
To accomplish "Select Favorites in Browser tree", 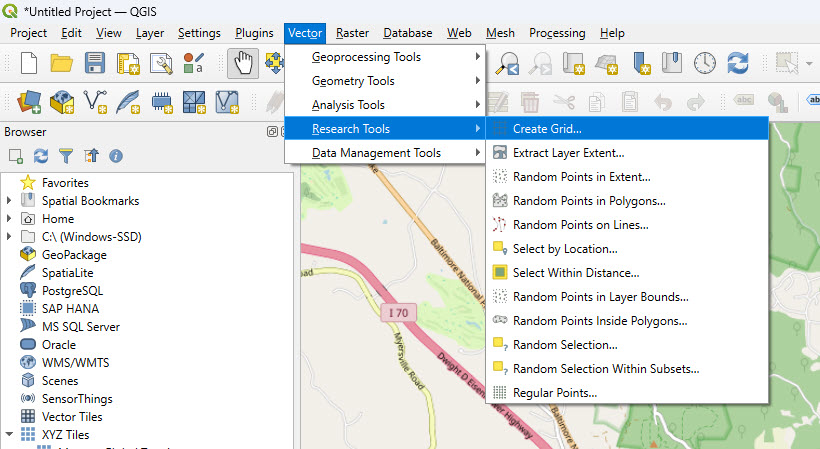I will [65, 182].
